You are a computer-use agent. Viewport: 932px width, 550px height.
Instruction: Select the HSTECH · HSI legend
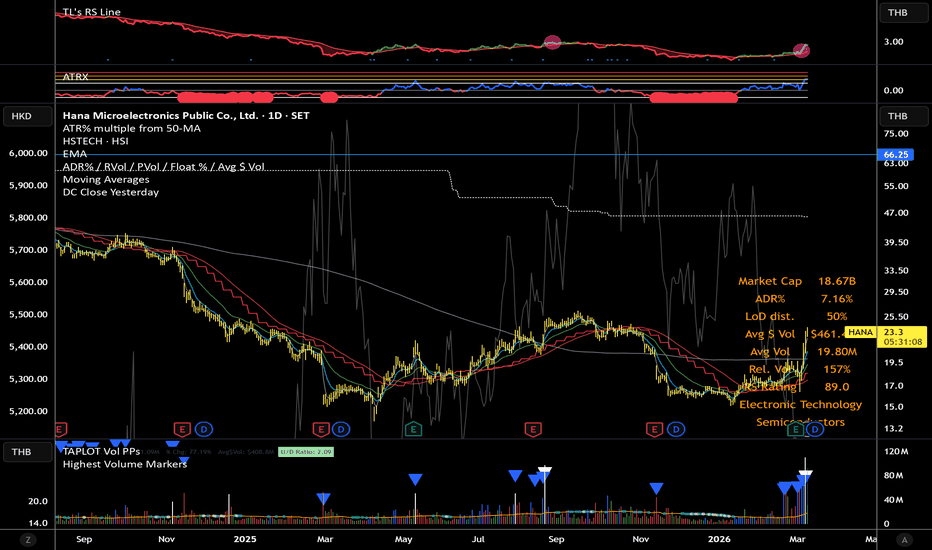[x=96, y=141]
